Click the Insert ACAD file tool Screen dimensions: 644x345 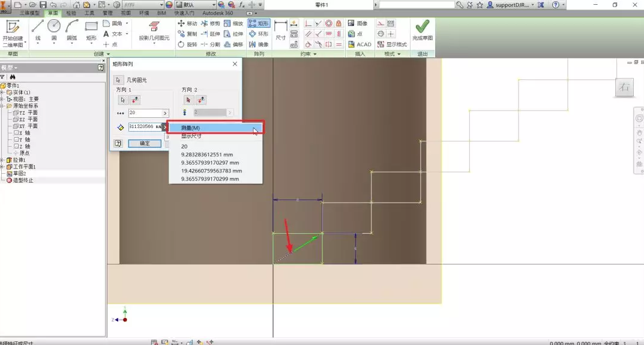pos(360,44)
